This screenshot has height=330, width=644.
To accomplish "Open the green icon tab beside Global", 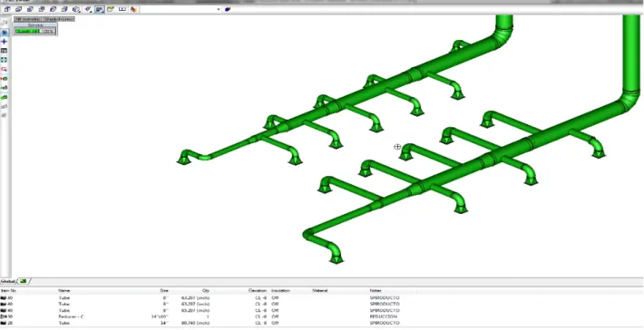I will tap(24, 281).
